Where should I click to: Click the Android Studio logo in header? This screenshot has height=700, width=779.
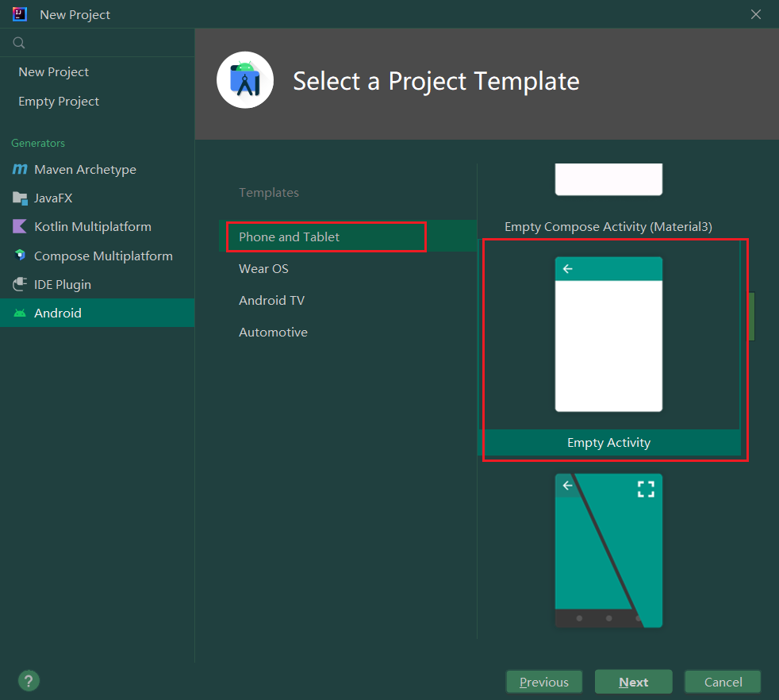(245, 80)
